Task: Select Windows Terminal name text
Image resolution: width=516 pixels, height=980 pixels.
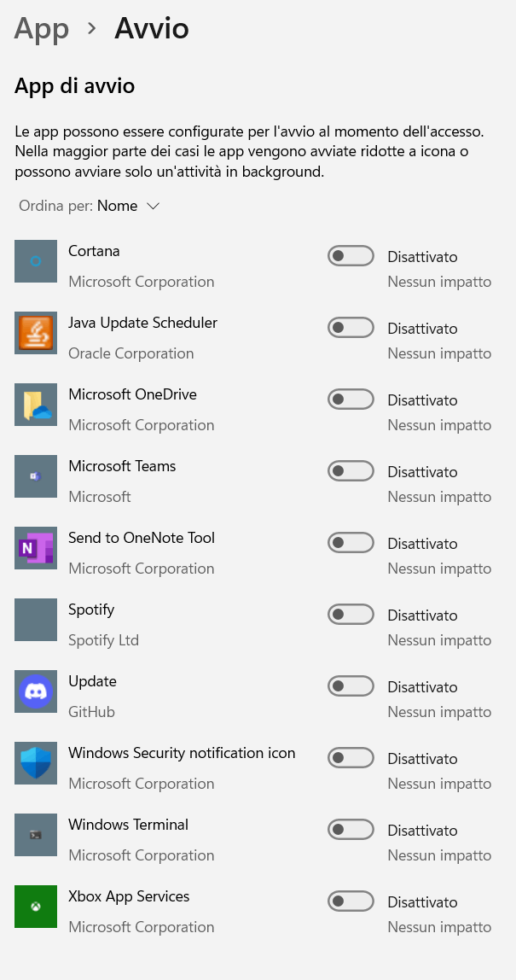Action: tap(128, 825)
